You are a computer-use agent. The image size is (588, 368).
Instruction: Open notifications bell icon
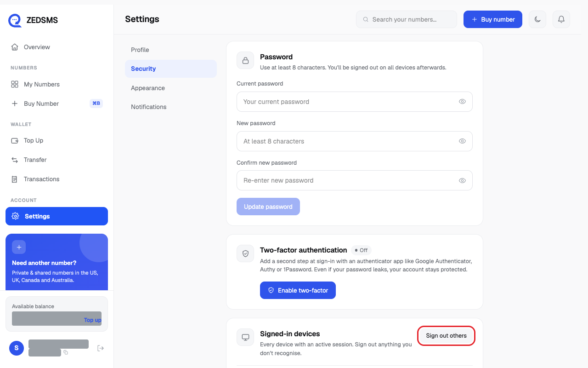click(x=561, y=19)
